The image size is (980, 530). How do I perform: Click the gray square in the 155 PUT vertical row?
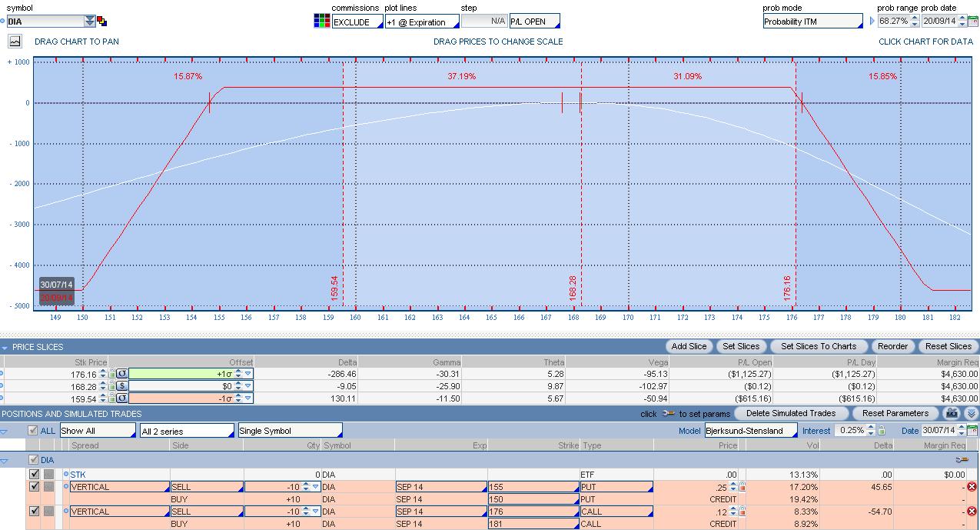click(x=48, y=487)
